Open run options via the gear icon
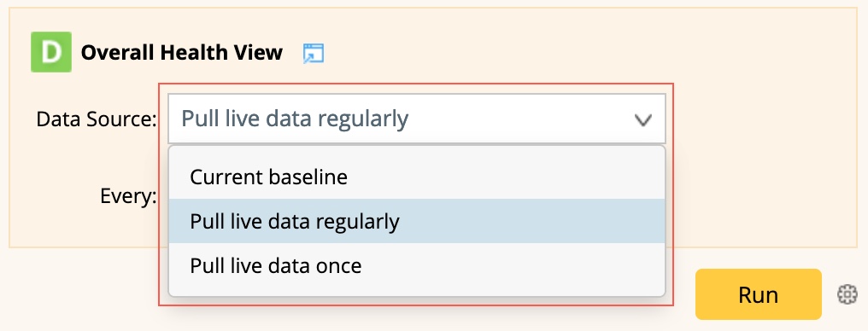The image size is (868, 331). click(847, 294)
